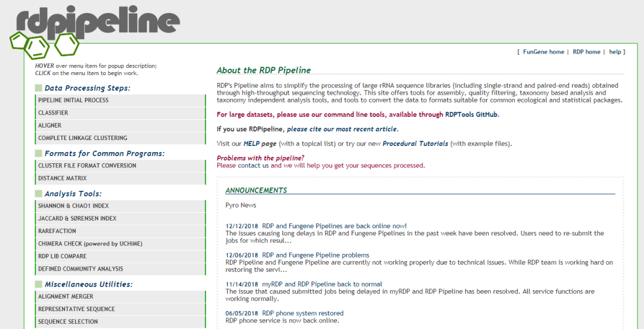Follow the RDPTools GitHub link

pos(472,114)
